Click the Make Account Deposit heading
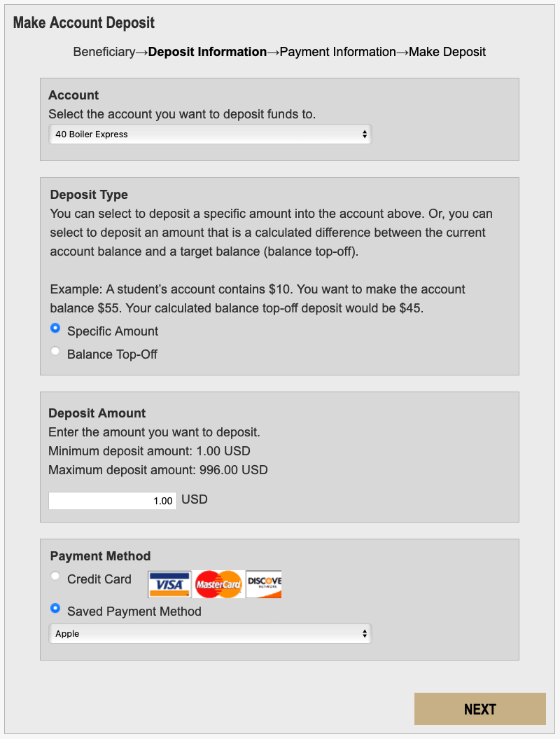560x739 pixels. click(83, 22)
